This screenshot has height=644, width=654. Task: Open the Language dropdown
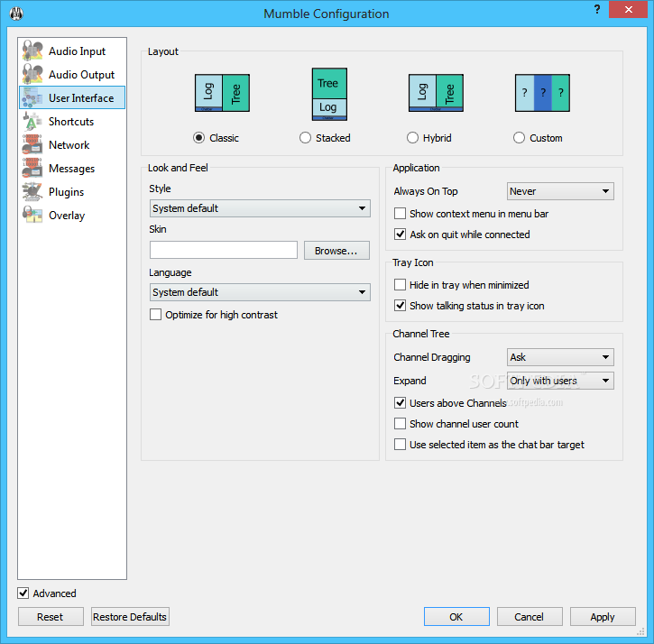[260, 292]
